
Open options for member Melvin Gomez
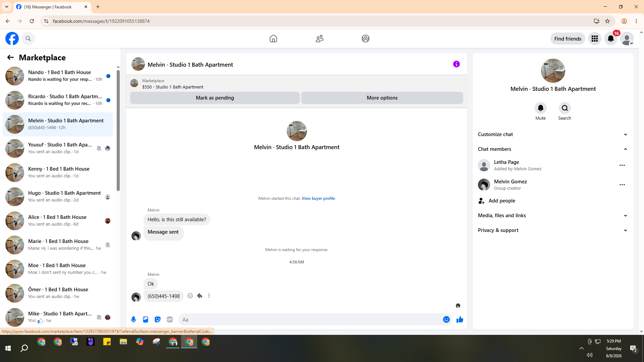tap(622, 185)
